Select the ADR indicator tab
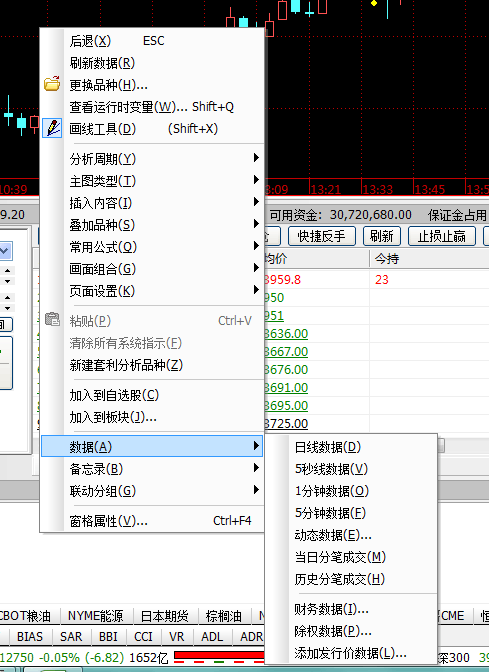The width and height of the screenshot is (489, 672). click(251, 636)
